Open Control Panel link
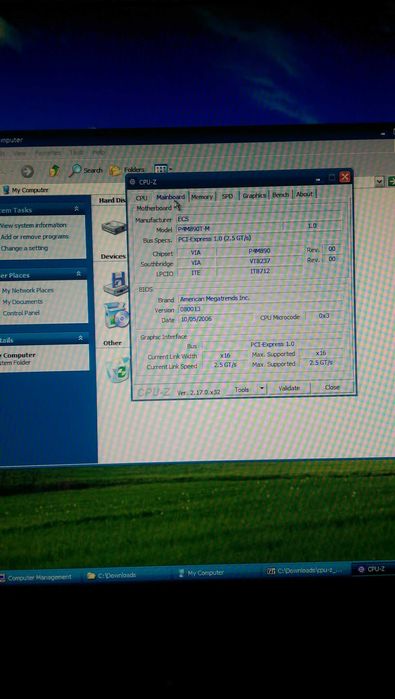Viewport: 395px width, 699px height. coord(21,313)
